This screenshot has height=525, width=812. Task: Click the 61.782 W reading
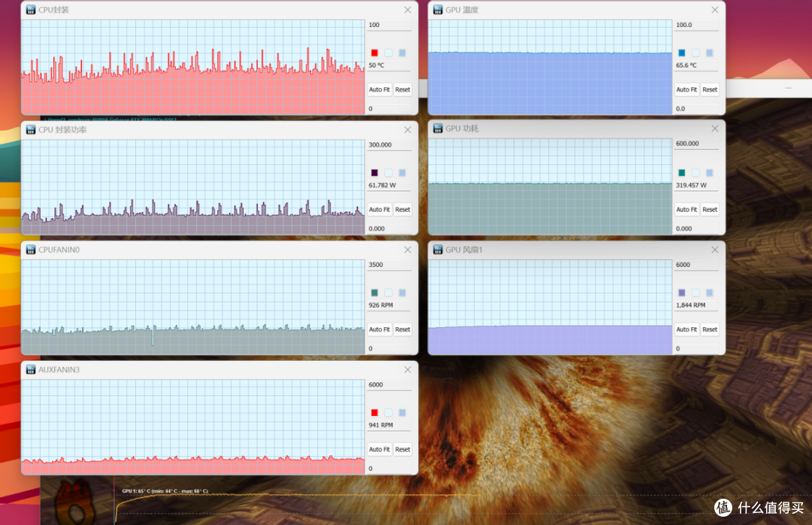point(382,185)
